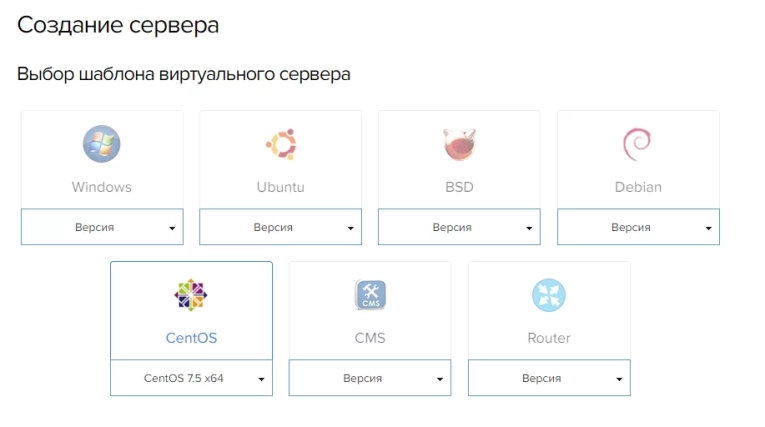Viewport: 765px width, 427px height.
Task: Open the BSD version dropdown
Action: (x=459, y=227)
